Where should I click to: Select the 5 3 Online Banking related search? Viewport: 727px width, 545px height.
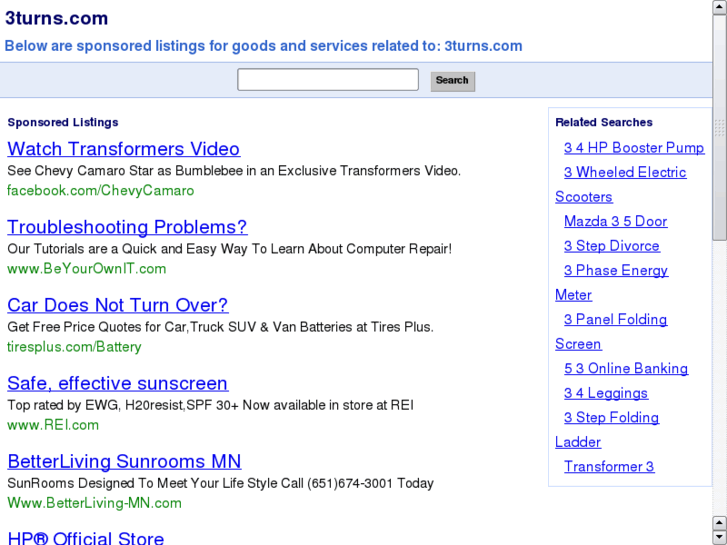(626, 368)
